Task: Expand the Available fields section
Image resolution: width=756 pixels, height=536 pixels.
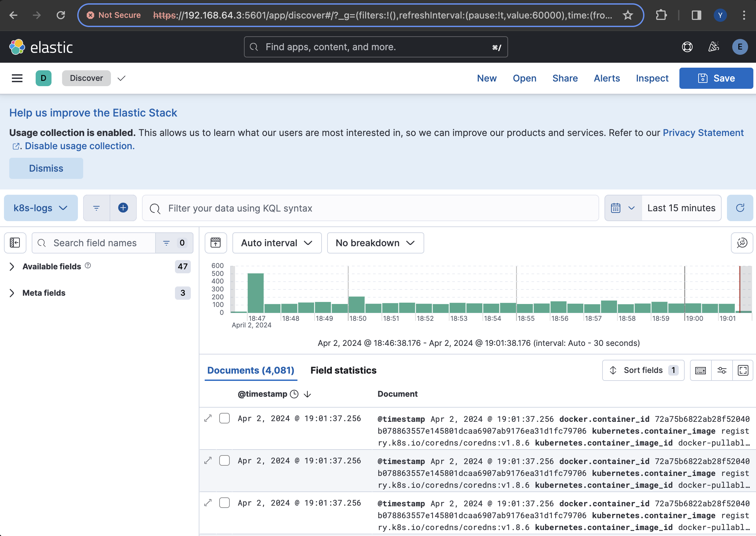Action: [x=12, y=267]
